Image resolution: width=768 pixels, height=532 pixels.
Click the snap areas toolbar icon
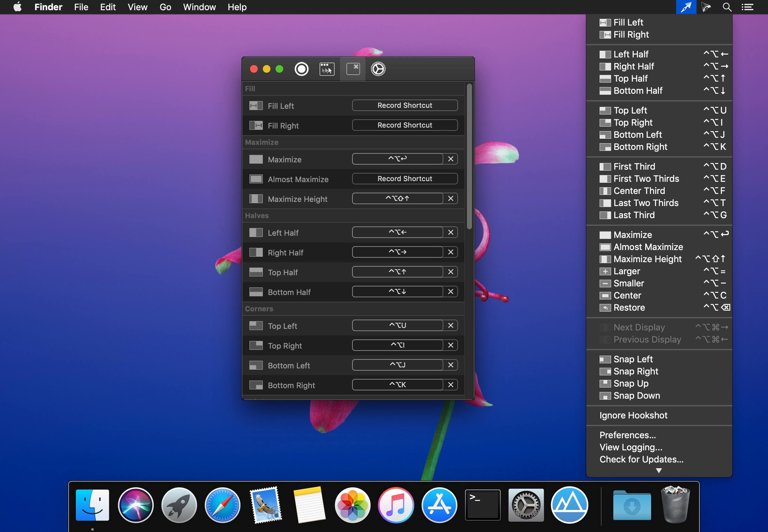click(x=327, y=69)
